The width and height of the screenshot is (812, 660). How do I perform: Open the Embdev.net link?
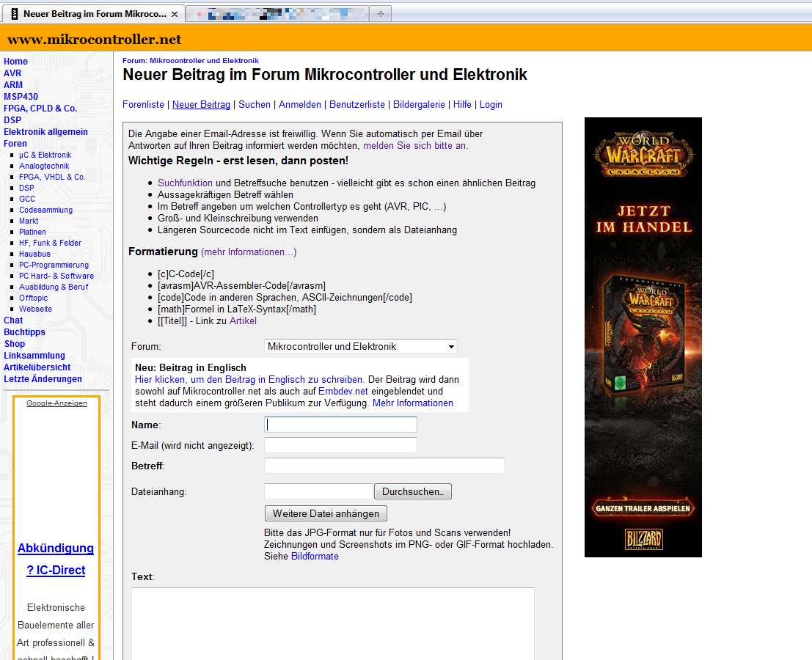pos(343,392)
